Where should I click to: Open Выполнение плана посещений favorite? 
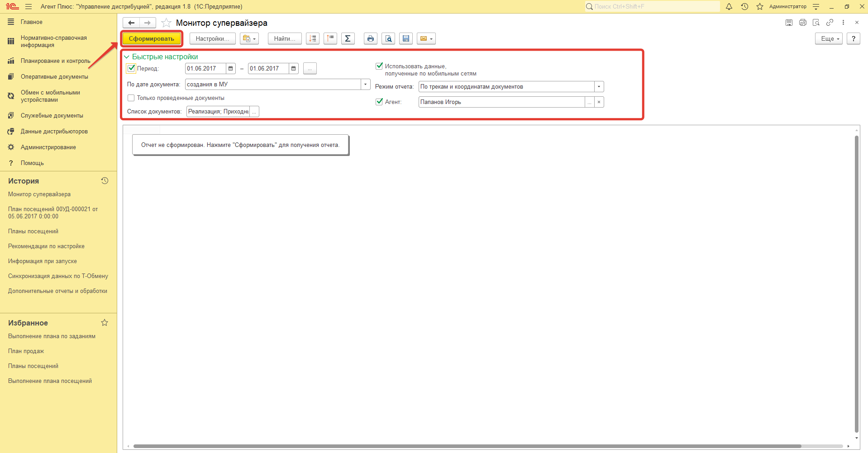(50, 381)
